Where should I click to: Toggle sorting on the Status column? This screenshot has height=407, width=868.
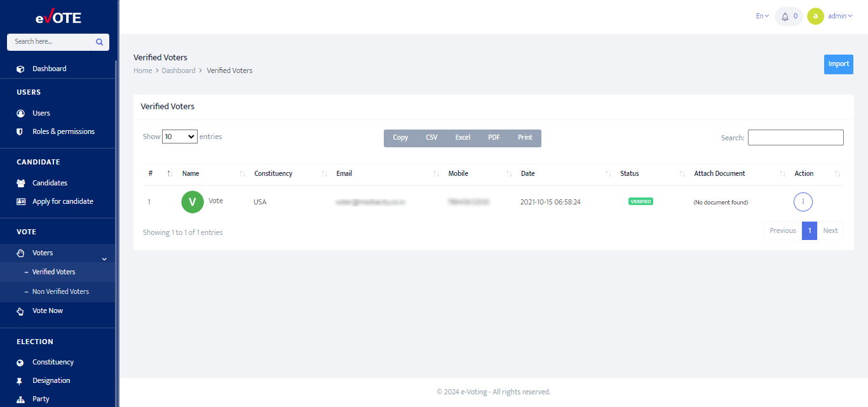(681, 173)
